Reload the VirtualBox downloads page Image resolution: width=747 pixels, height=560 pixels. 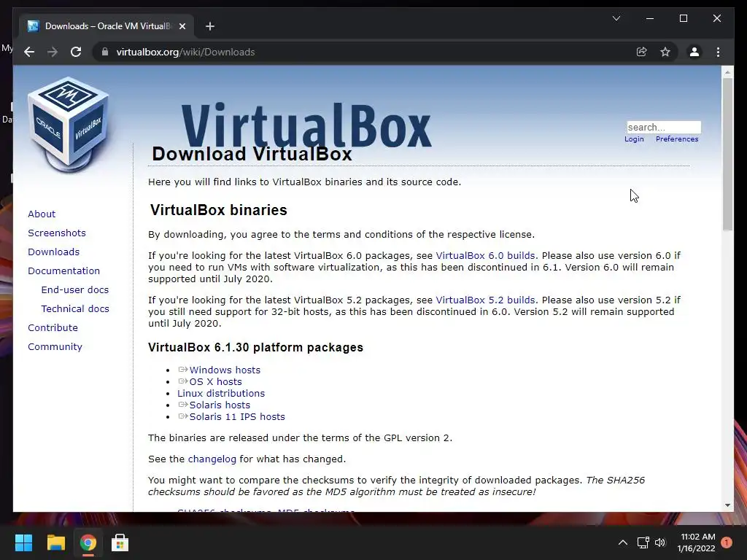76,52
